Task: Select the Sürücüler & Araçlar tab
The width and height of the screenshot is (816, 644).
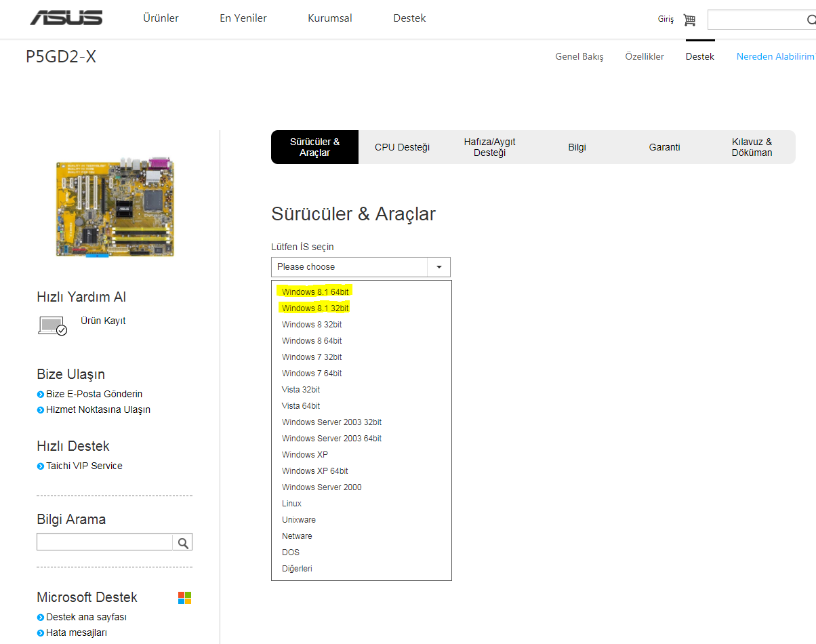Action: click(x=314, y=147)
